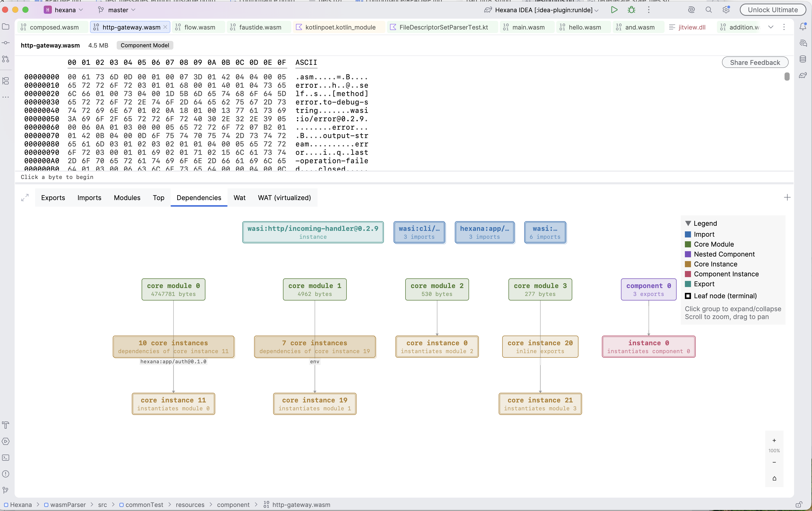Switch to the WAT (virtualized) tab
Screen dimensions: 812x511
click(284, 198)
